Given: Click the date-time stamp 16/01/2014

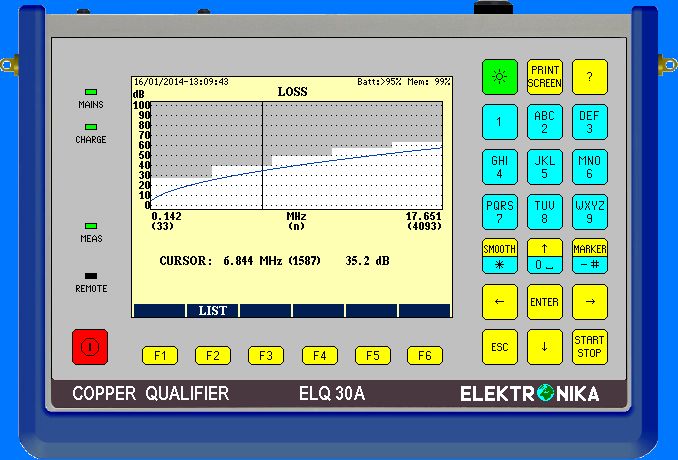Looking at the screenshot, I should coord(181,81).
